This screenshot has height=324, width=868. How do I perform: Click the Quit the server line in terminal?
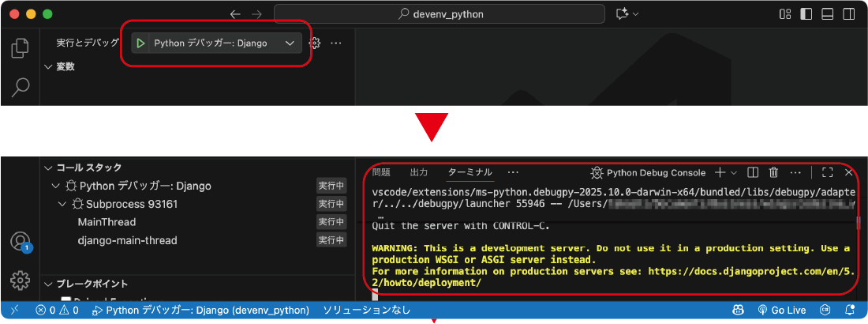461,226
